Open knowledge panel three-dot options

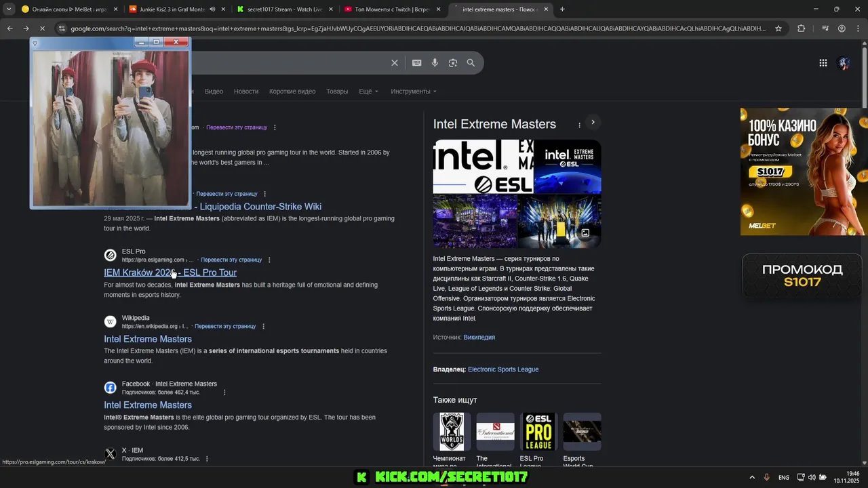[x=579, y=125]
